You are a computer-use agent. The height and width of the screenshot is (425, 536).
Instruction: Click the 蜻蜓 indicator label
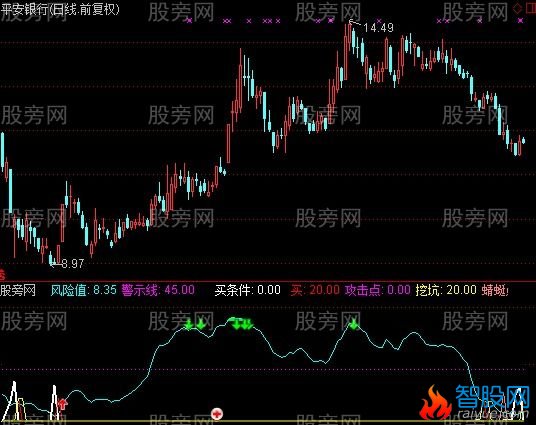(x=495, y=290)
